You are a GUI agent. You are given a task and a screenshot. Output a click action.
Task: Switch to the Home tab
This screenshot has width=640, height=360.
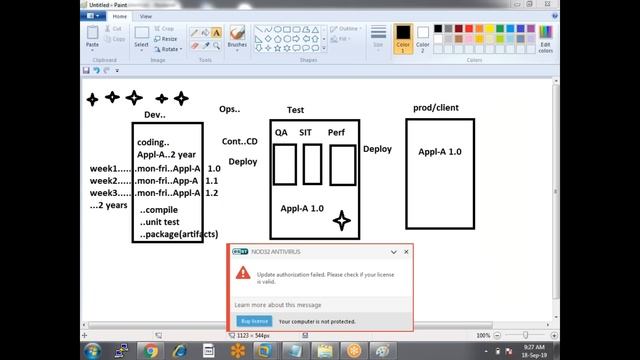120,16
